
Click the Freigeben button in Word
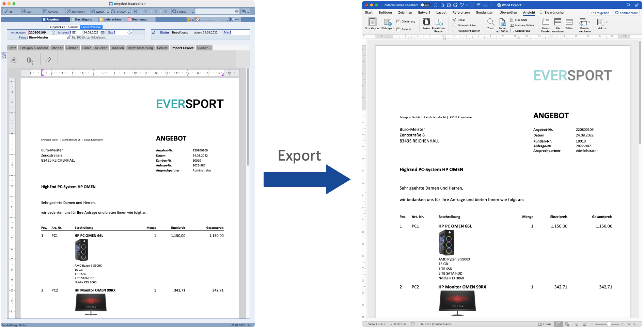click(x=600, y=13)
